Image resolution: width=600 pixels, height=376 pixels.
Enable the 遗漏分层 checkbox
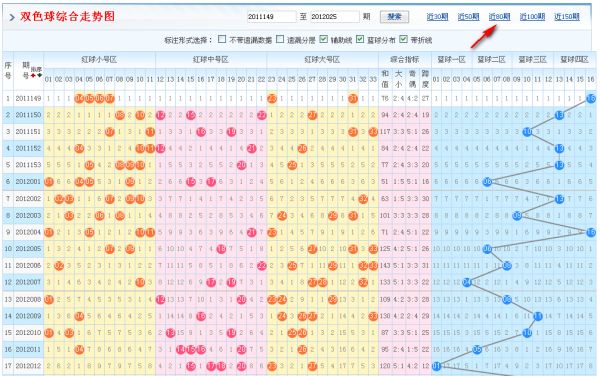tap(280, 39)
